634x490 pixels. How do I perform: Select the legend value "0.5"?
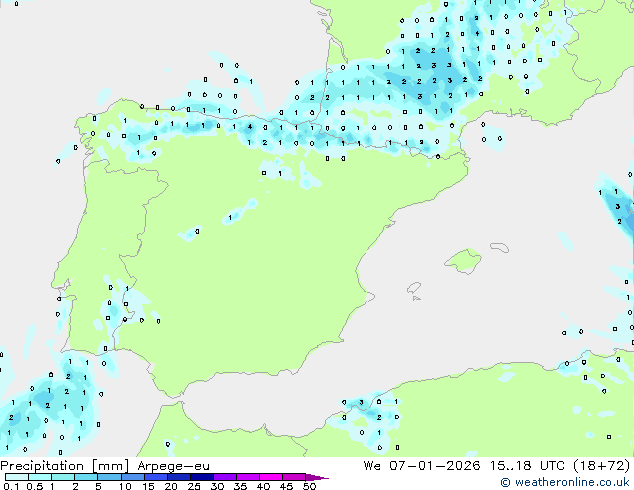point(34,486)
